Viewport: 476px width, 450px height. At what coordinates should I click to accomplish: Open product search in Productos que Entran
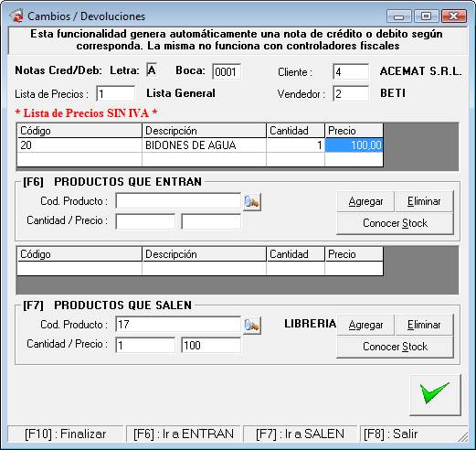point(252,202)
